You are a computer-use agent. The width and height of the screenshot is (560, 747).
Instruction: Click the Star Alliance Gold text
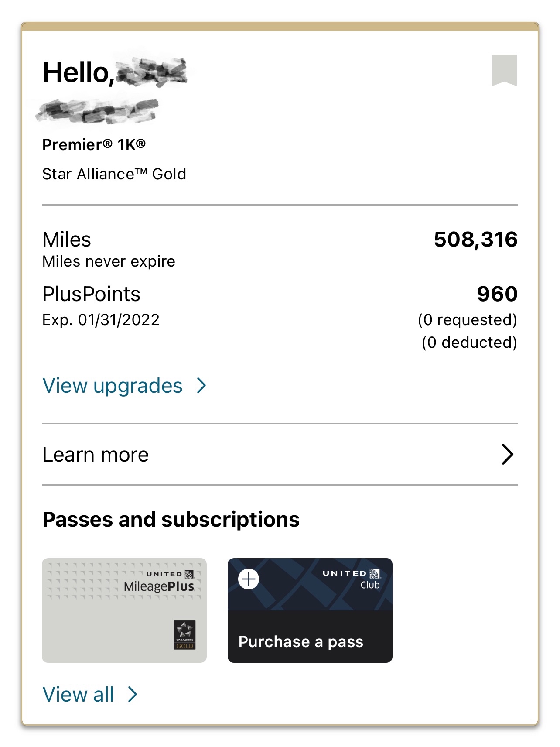(114, 174)
